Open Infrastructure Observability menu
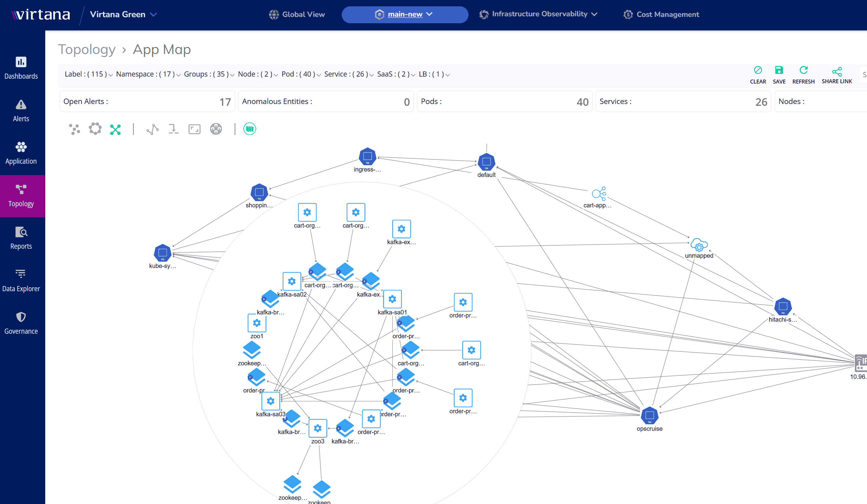Image resolution: width=867 pixels, height=504 pixels. pyautogui.click(x=538, y=14)
